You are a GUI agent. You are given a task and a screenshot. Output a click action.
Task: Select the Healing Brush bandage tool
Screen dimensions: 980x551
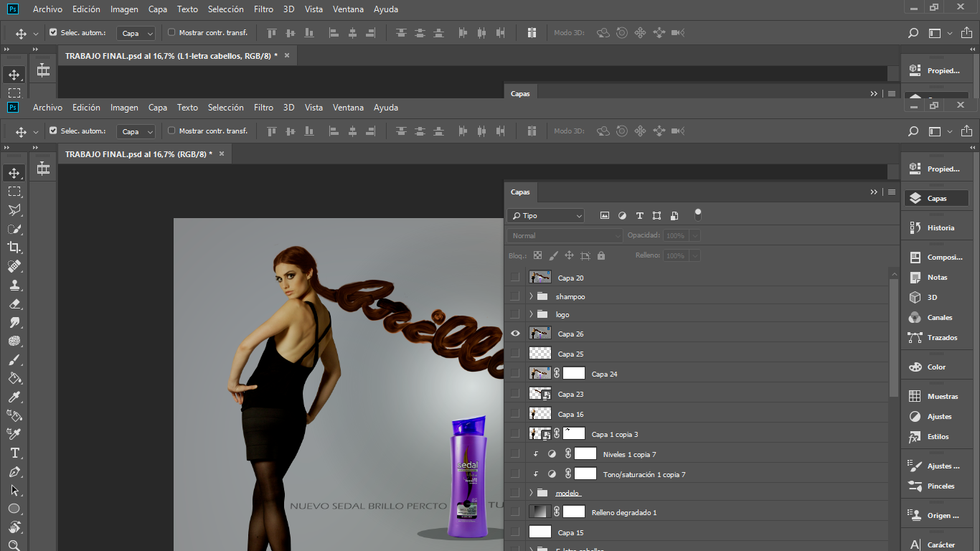14,266
